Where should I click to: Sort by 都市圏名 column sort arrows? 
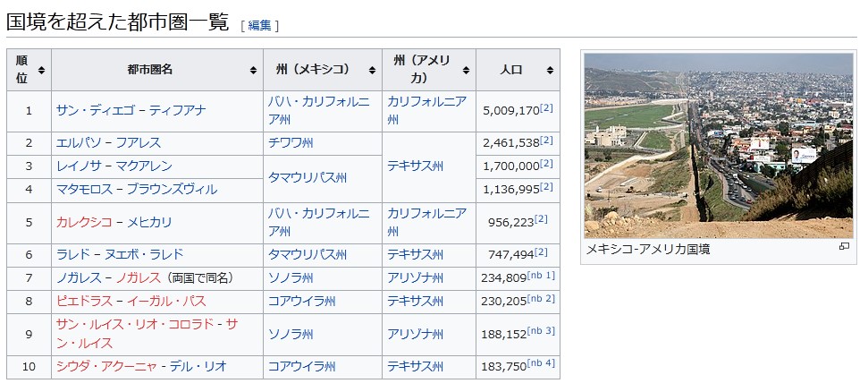[x=252, y=70]
